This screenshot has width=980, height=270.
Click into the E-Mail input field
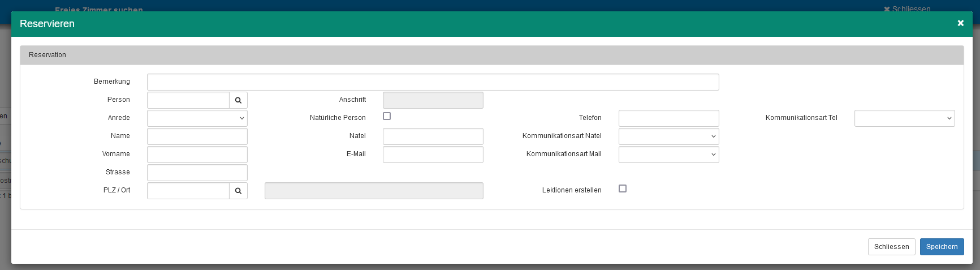(x=433, y=155)
